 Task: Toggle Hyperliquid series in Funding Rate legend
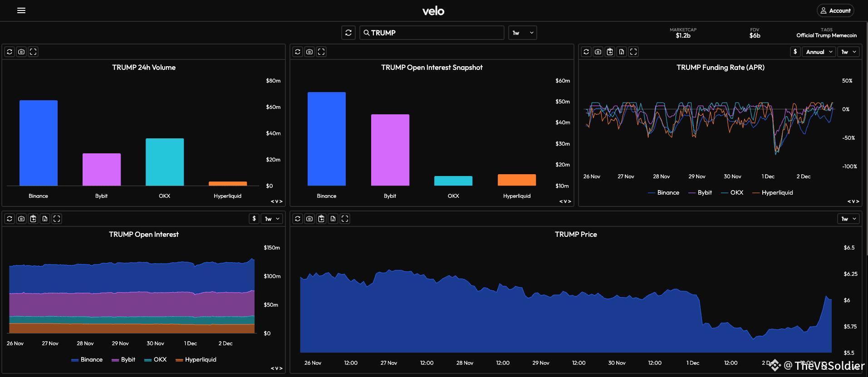tap(773, 193)
